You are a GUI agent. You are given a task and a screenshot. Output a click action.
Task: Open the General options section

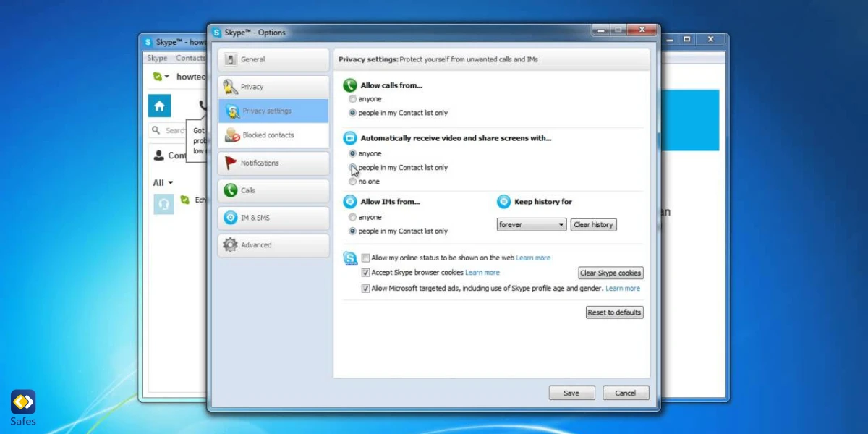(273, 59)
